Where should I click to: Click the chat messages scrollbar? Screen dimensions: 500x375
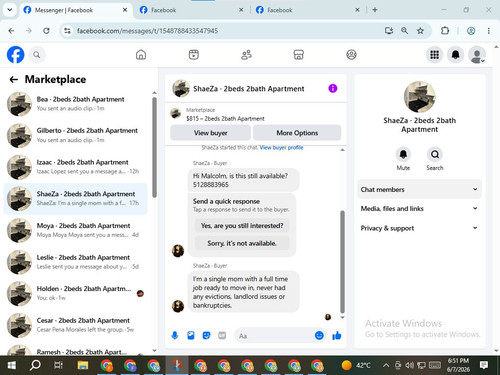point(342,262)
